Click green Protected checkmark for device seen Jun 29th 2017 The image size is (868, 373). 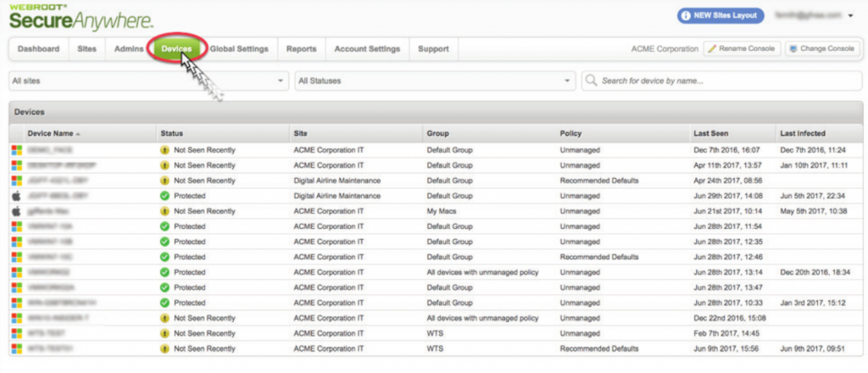pos(164,196)
